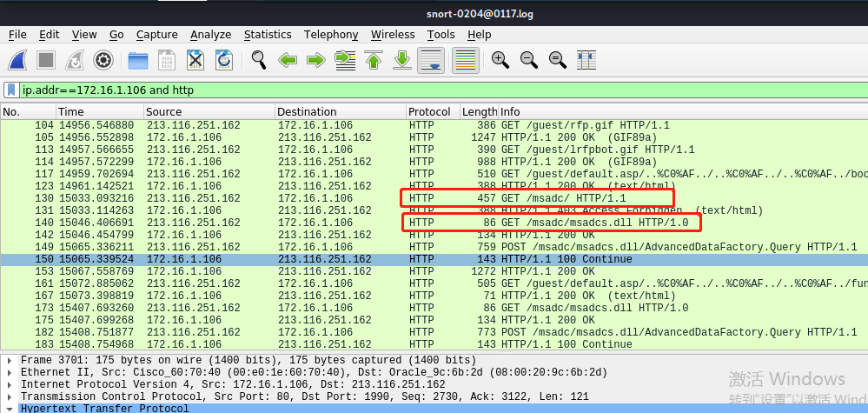868x413 pixels.
Task: Reset text to normal size icon
Action: coord(558,60)
